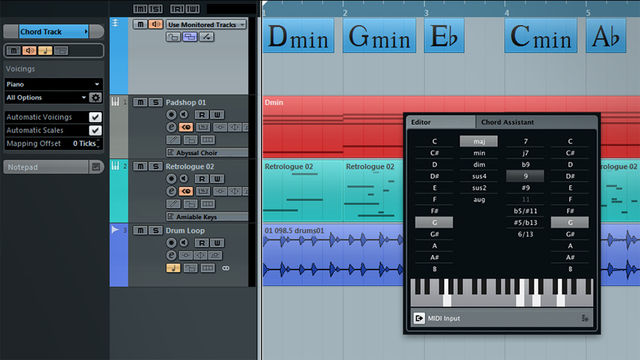Image resolution: width=640 pixels, height=360 pixels.
Task: Uncheck Automatic Voicings checkbox
Action: coord(95,117)
